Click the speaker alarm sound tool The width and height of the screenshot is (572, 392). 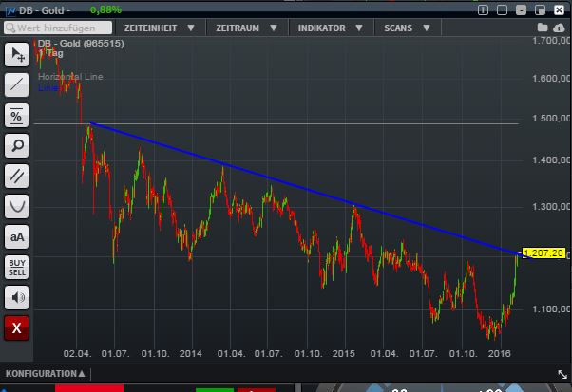click(x=17, y=298)
